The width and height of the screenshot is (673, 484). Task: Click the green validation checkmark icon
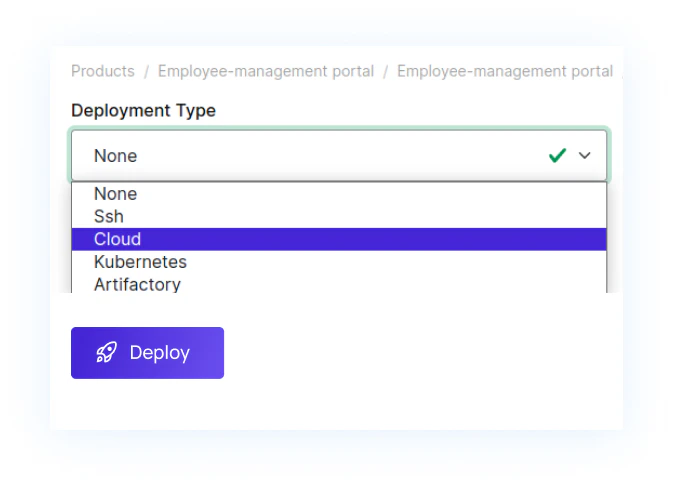coord(557,155)
